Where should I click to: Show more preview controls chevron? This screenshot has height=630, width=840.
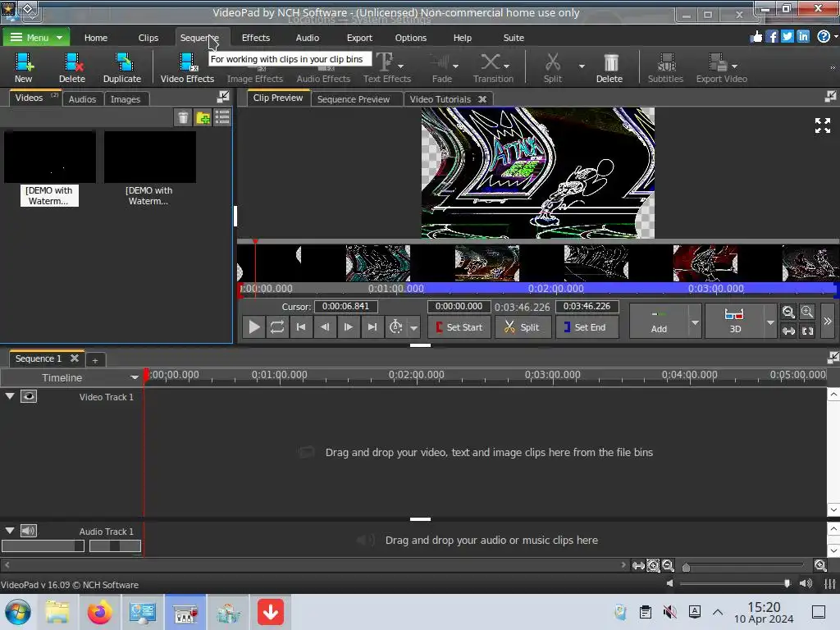[828, 322]
